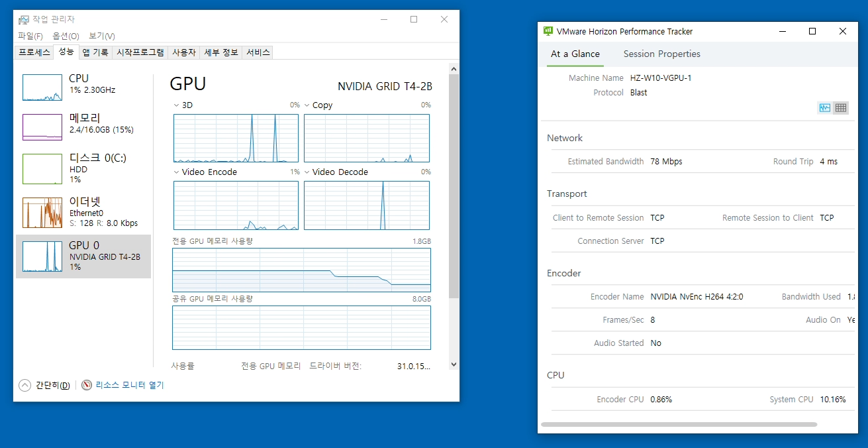This screenshot has height=448, width=868.
Task: Open the 보기(V) menu in Task Manager
Action: [101, 36]
